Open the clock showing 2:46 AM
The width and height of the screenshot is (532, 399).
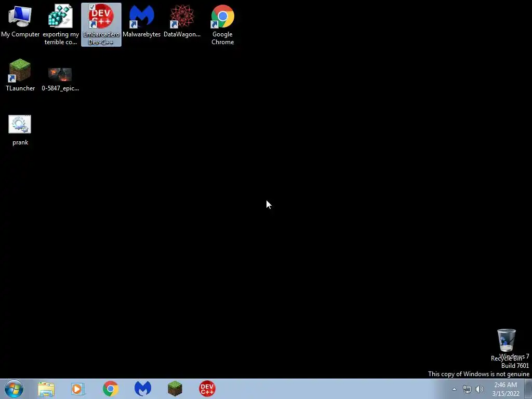(506, 389)
